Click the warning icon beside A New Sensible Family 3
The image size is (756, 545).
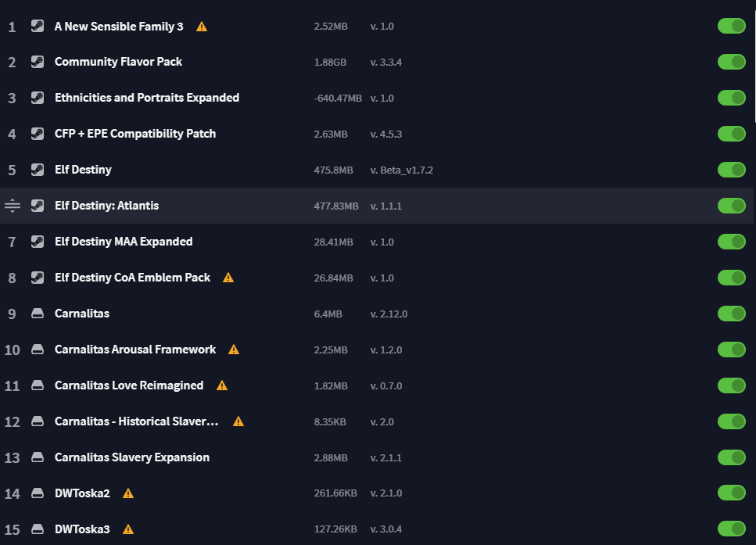202,27
